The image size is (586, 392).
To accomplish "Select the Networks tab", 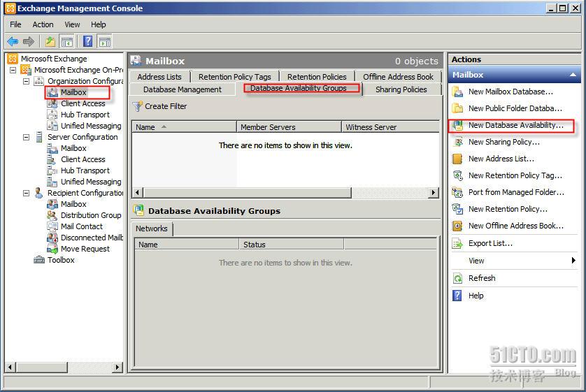I will (x=152, y=228).
